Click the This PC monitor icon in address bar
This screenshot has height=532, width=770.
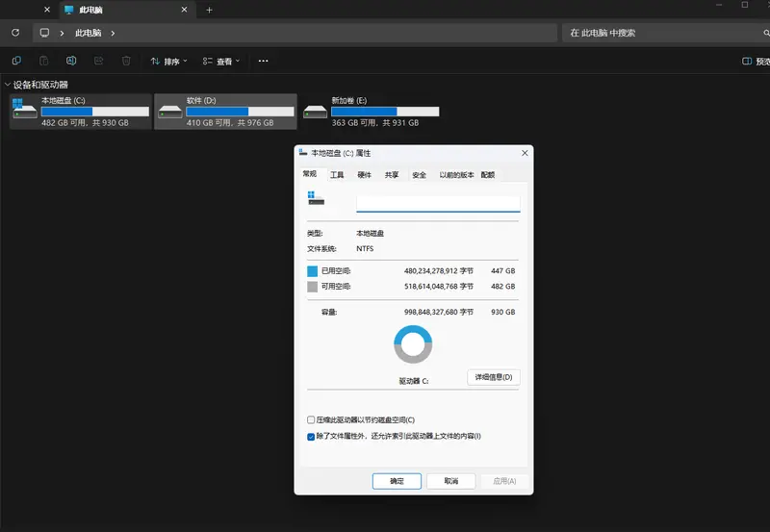(x=44, y=33)
